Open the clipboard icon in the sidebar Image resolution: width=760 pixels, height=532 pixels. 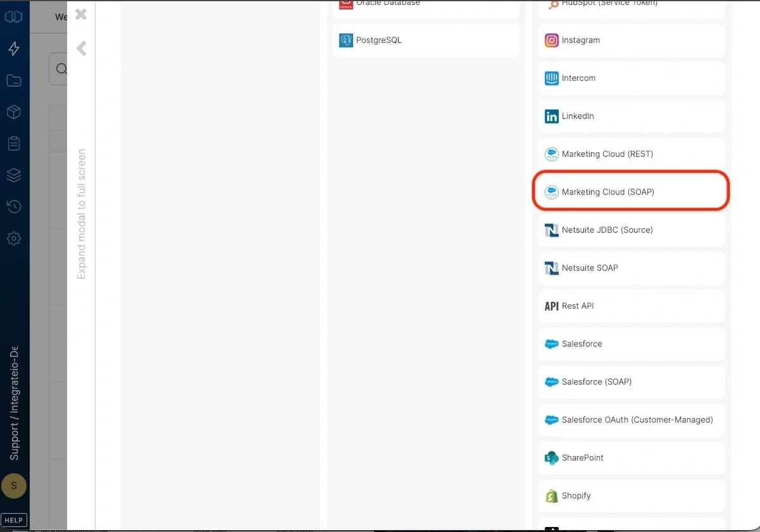coord(14,144)
